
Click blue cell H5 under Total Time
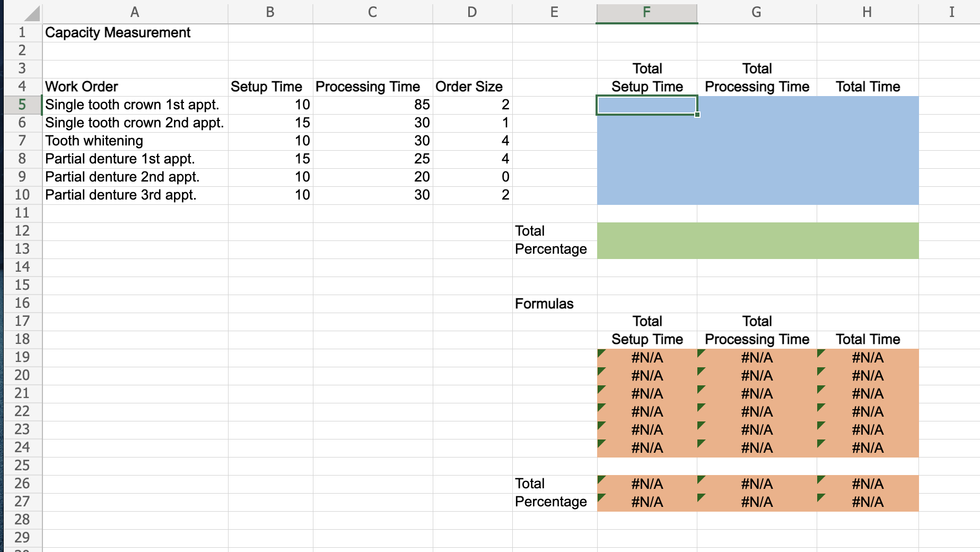867,105
